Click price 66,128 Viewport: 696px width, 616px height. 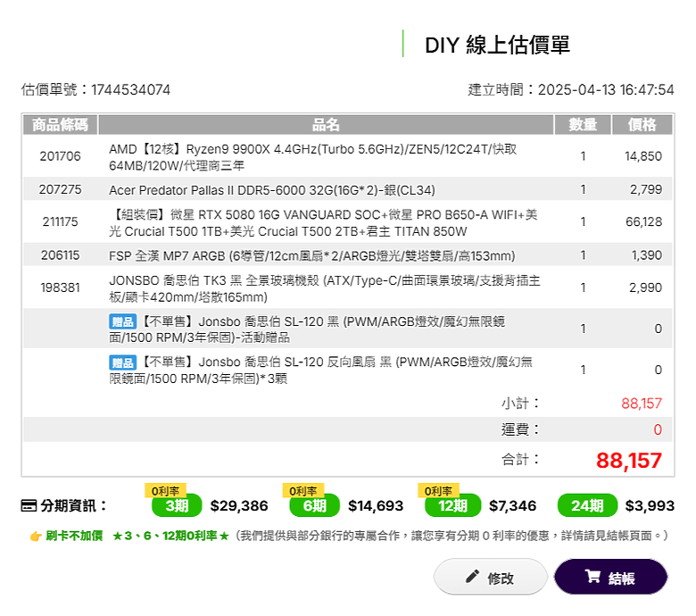(x=643, y=221)
